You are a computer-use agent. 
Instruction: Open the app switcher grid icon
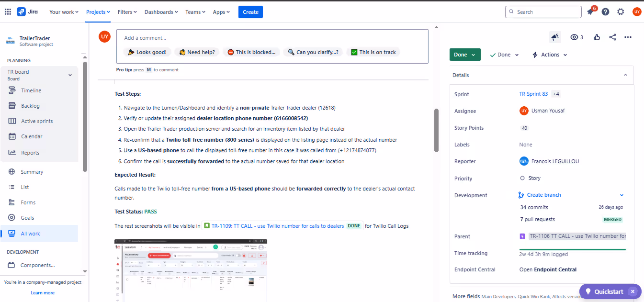[7, 12]
